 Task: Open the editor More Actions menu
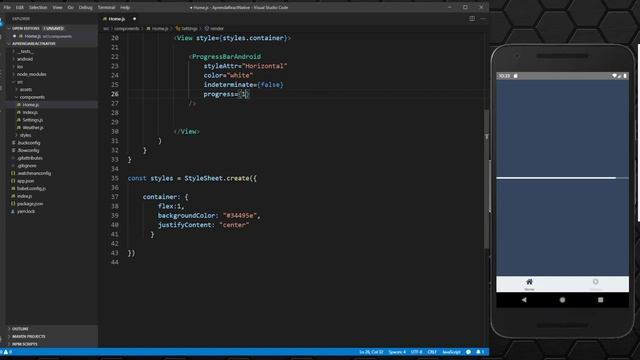click(483, 19)
